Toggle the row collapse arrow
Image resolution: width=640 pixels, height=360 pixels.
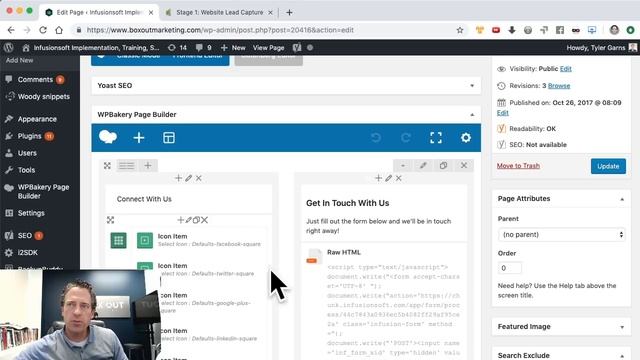coord(403,165)
